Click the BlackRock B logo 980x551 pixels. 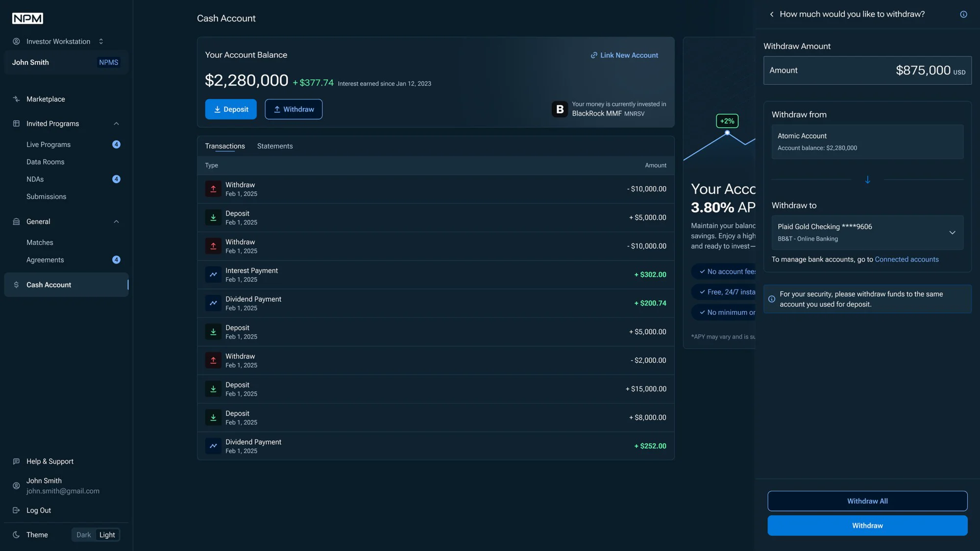click(x=560, y=109)
